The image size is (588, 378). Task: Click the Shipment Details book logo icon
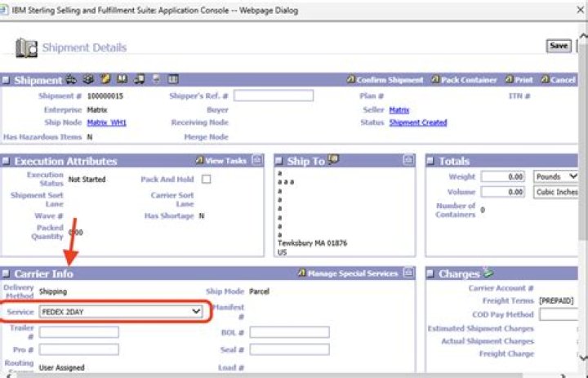[x=26, y=48]
